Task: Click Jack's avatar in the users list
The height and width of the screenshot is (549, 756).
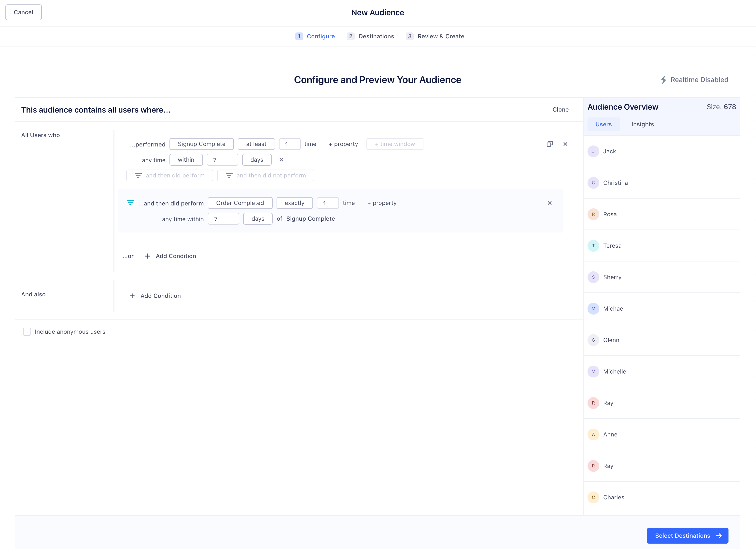Action: (x=593, y=151)
